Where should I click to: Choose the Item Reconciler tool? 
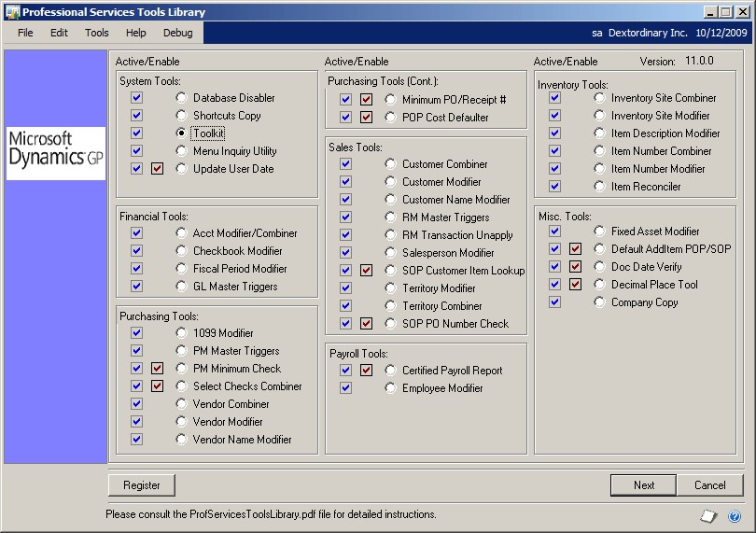599,186
